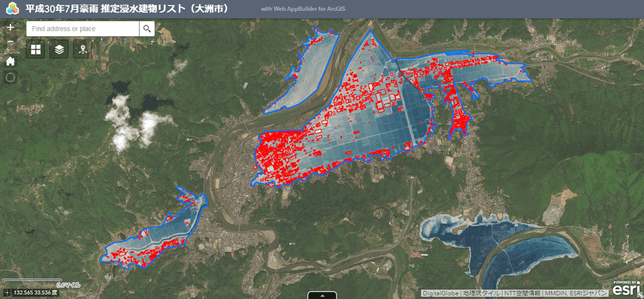Viewport: 644px width, 299px height.
Task: Expand the attribute table panel arrow
Action: [x=322, y=296]
